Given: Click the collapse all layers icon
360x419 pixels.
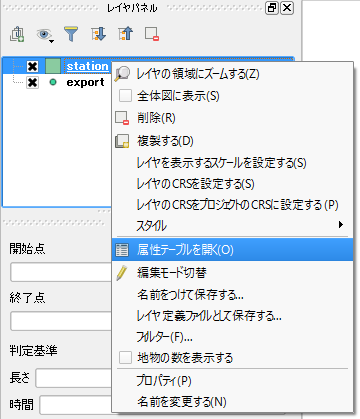Looking at the screenshot, I should tap(125, 34).
